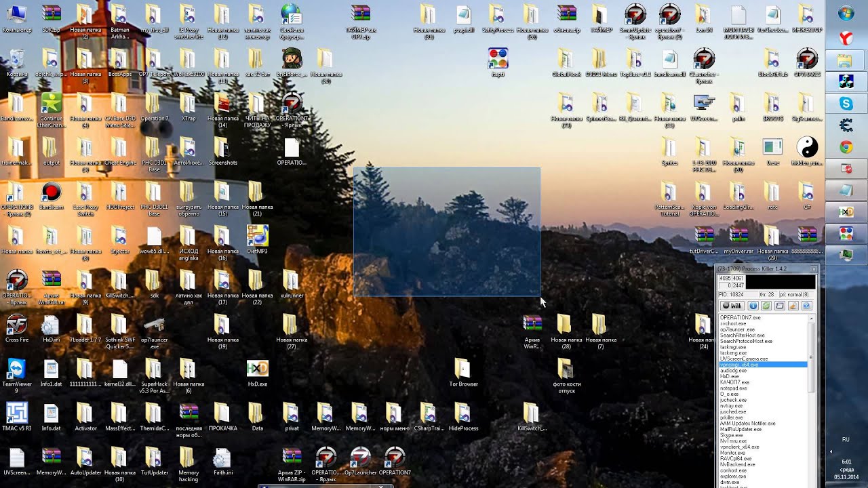Screen dimensions: 868x488
Task: Click the green refresh icon in Process Killer
Action: pyautogui.click(x=766, y=305)
